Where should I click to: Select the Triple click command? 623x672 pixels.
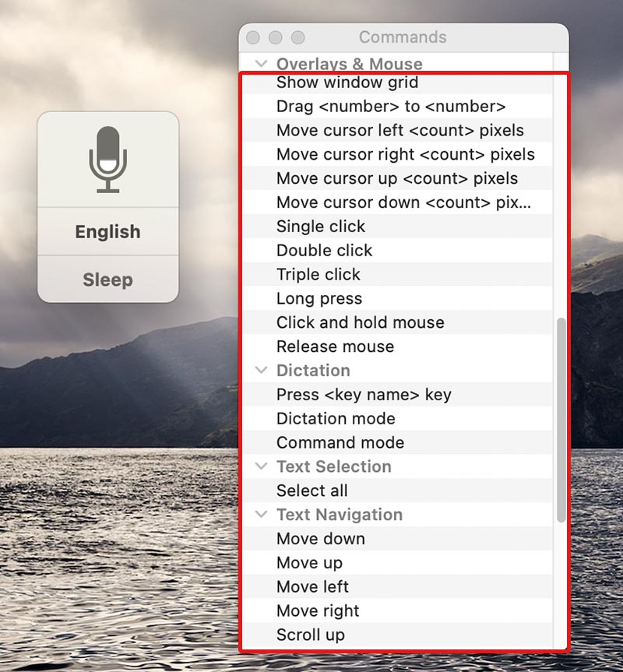318,274
